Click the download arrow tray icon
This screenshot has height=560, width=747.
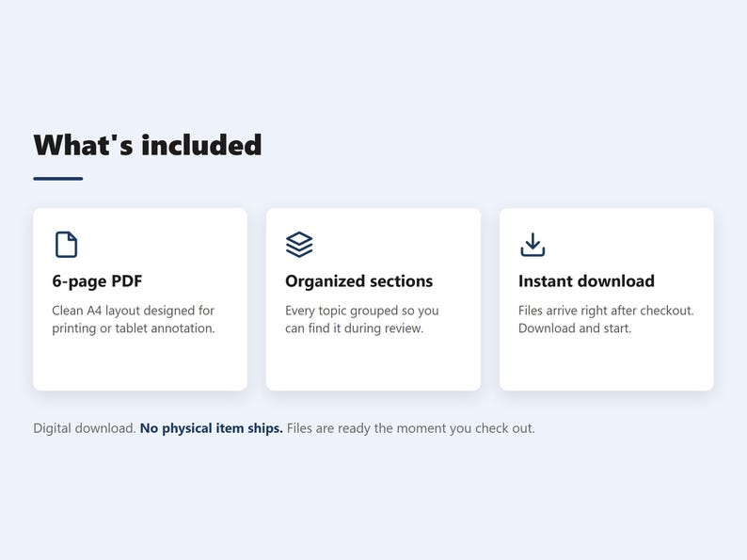click(x=532, y=245)
